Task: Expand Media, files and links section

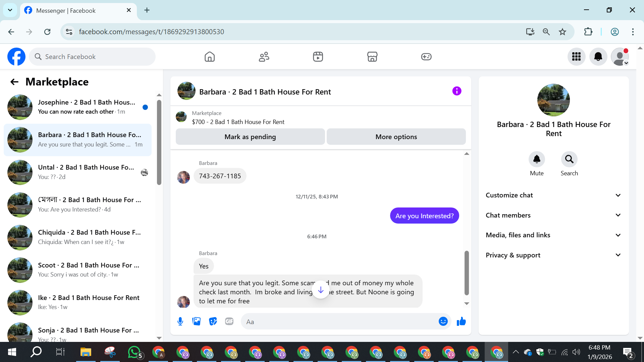Action: click(553, 235)
